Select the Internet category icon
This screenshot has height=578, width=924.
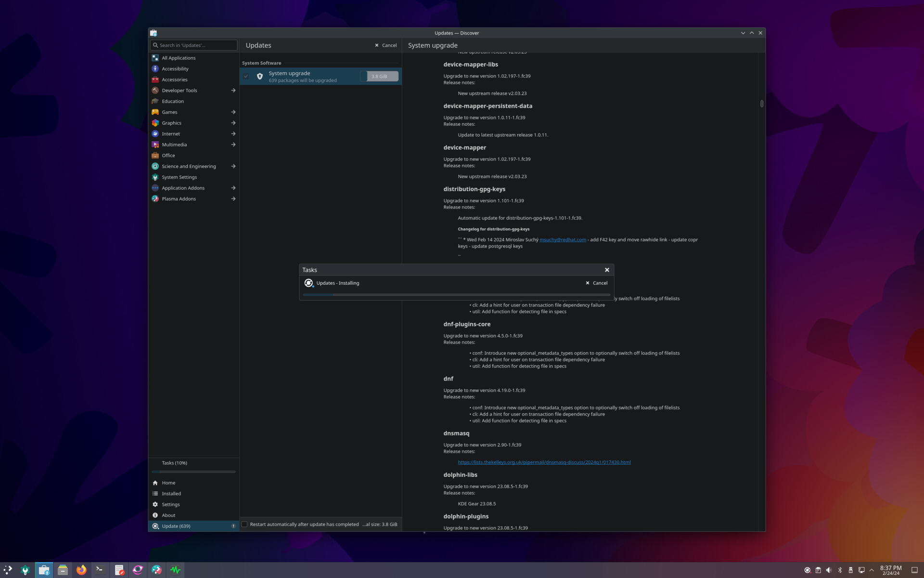point(155,134)
